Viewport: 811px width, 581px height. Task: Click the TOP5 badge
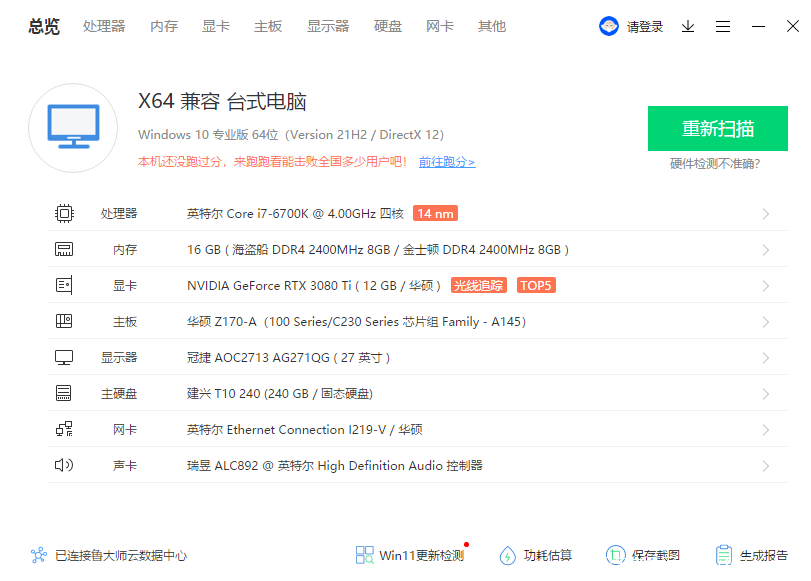tap(536, 285)
